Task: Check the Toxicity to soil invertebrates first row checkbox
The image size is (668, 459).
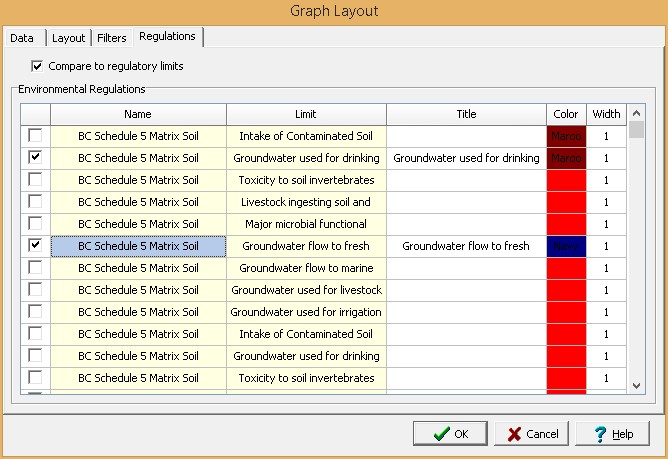Action: point(35,180)
